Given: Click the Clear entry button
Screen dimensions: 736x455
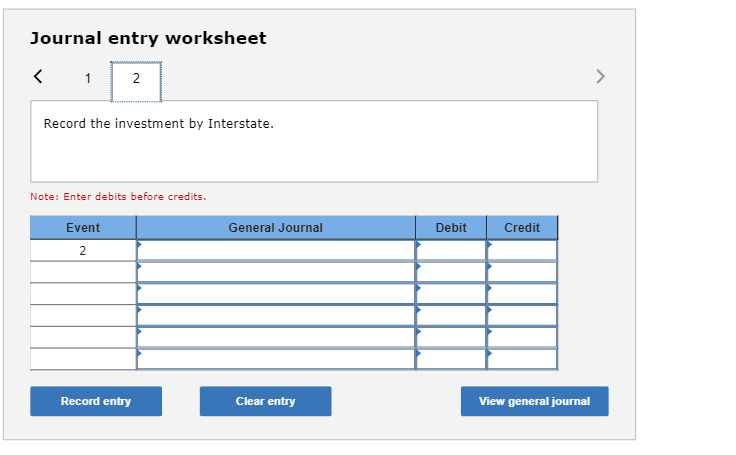Looking at the screenshot, I should pos(266,401).
